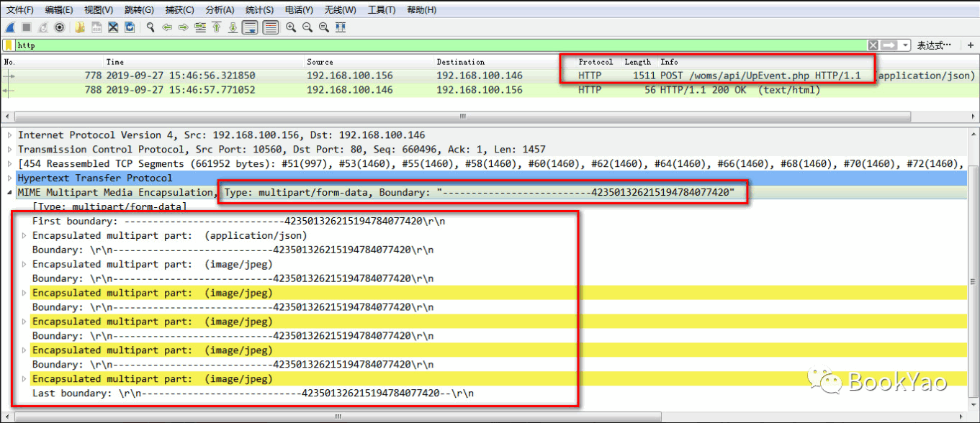Open the capture options gear icon
Viewport: 980px width, 423px height.
tap(60, 27)
